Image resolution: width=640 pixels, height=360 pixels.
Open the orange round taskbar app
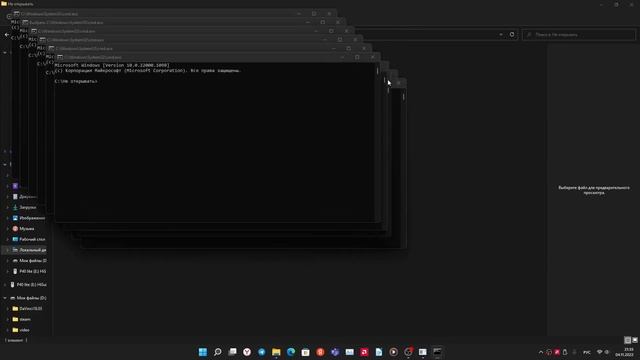coord(320,352)
